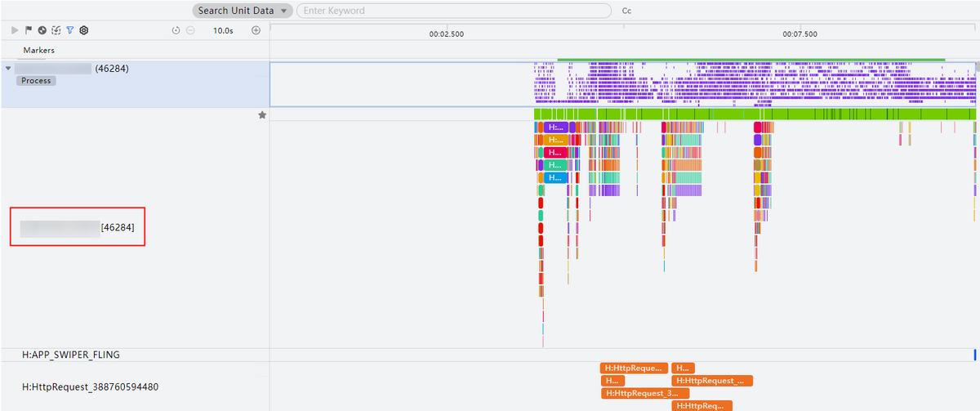This screenshot has width=980, height=411.
Task: Zoom out timeline with minus icon
Action: click(189, 30)
